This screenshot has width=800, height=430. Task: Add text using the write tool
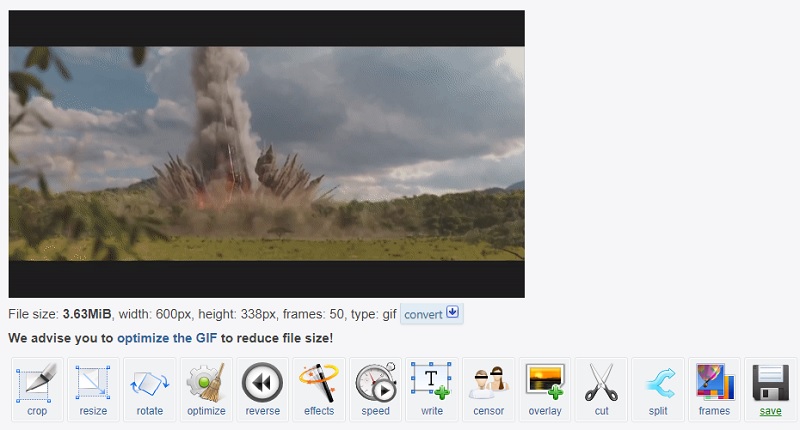432,389
